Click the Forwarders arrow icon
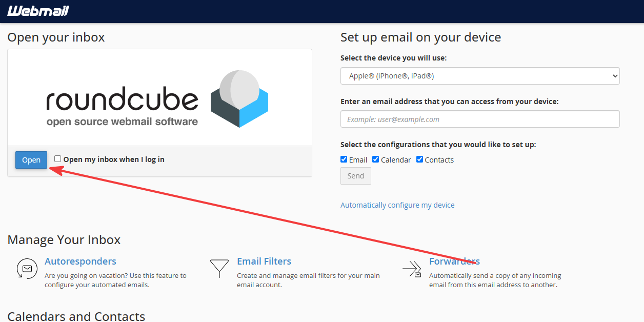 click(412, 269)
